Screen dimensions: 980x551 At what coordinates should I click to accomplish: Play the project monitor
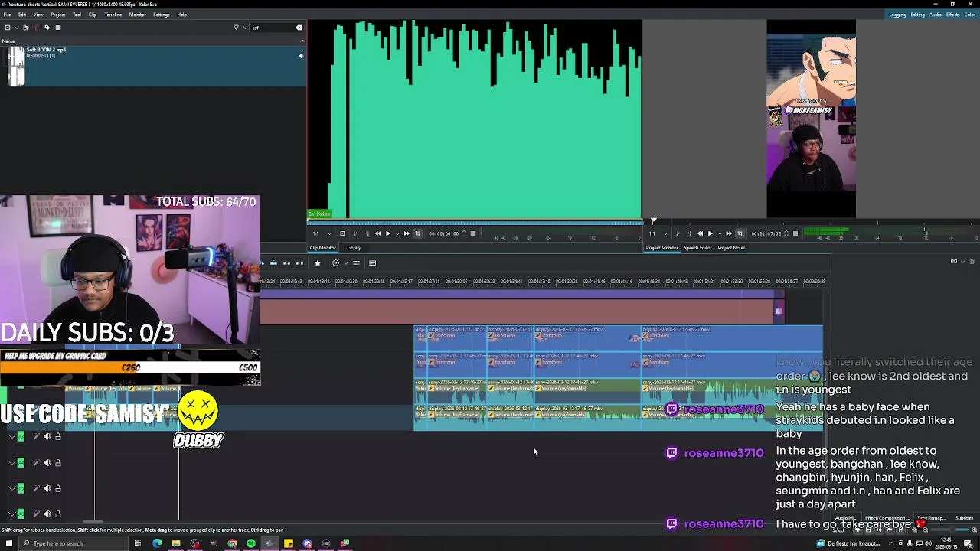coord(710,233)
